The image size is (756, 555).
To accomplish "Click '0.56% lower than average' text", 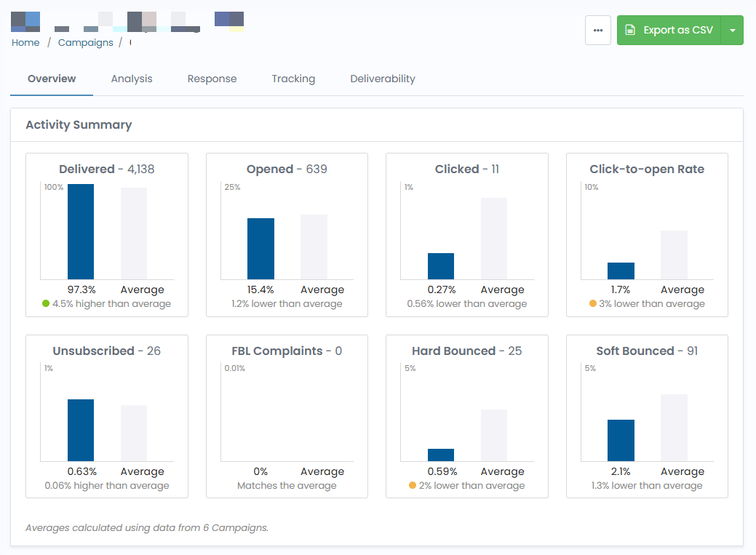I will pyautogui.click(x=466, y=304).
